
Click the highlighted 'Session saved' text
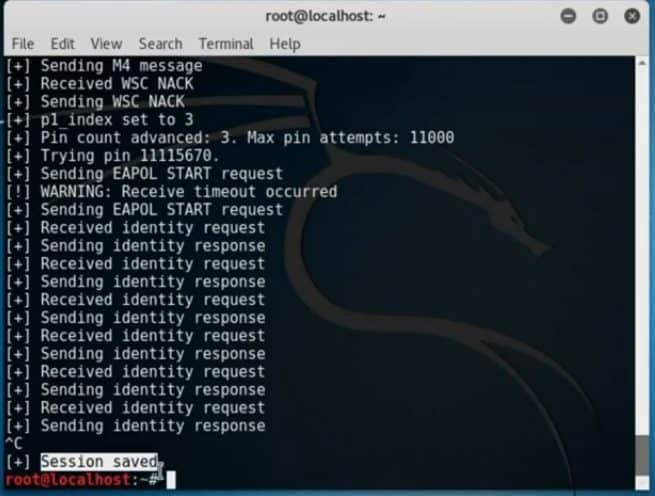[x=99, y=462]
